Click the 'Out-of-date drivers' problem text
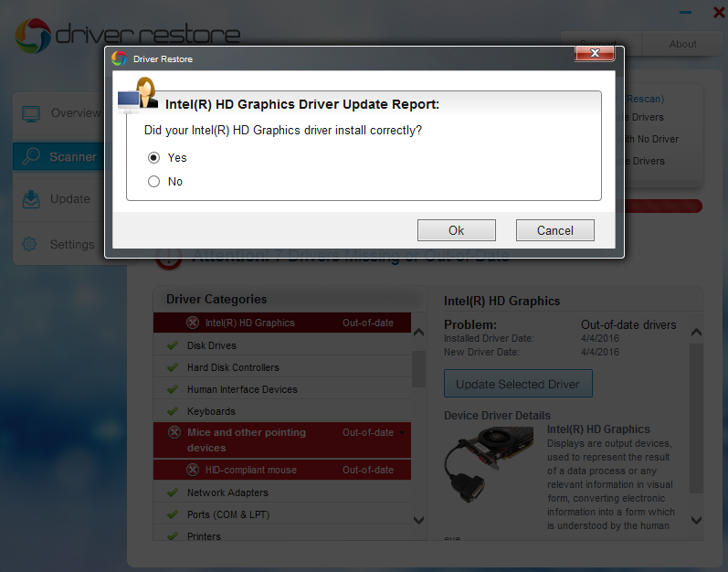728x572 pixels. [628, 324]
